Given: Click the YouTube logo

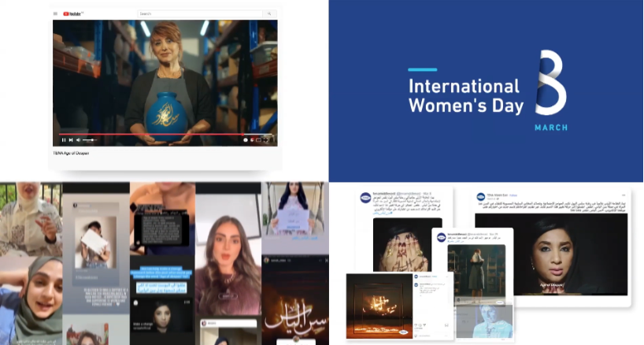Looking at the screenshot, I should (70, 13).
